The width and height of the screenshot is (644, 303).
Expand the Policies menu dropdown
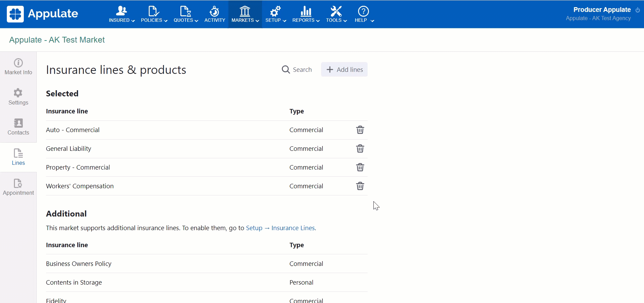coord(154,14)
